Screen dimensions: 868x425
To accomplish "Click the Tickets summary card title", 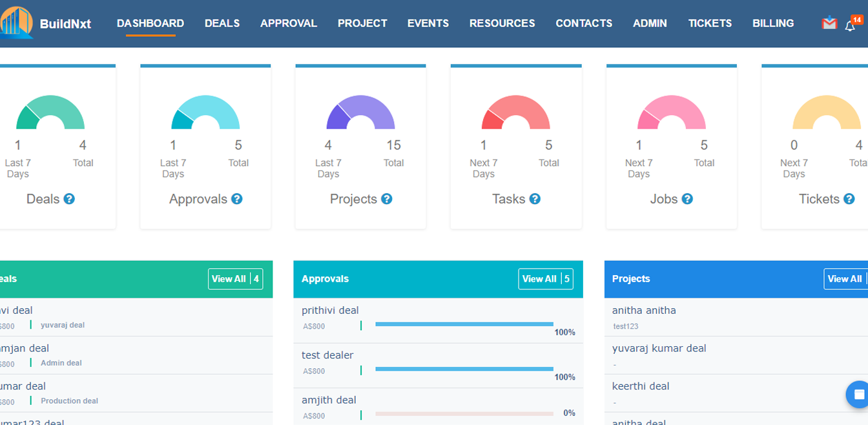I will tap(819, 199).
